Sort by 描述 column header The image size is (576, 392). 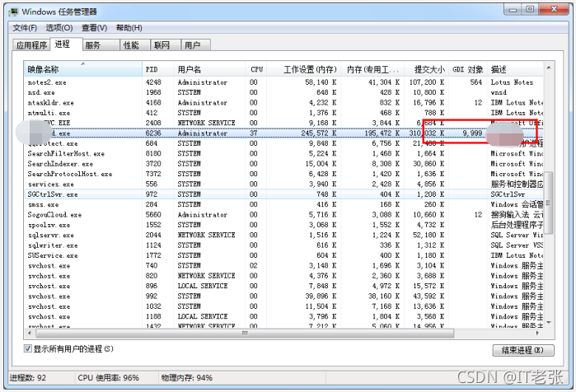pos(515,69)
